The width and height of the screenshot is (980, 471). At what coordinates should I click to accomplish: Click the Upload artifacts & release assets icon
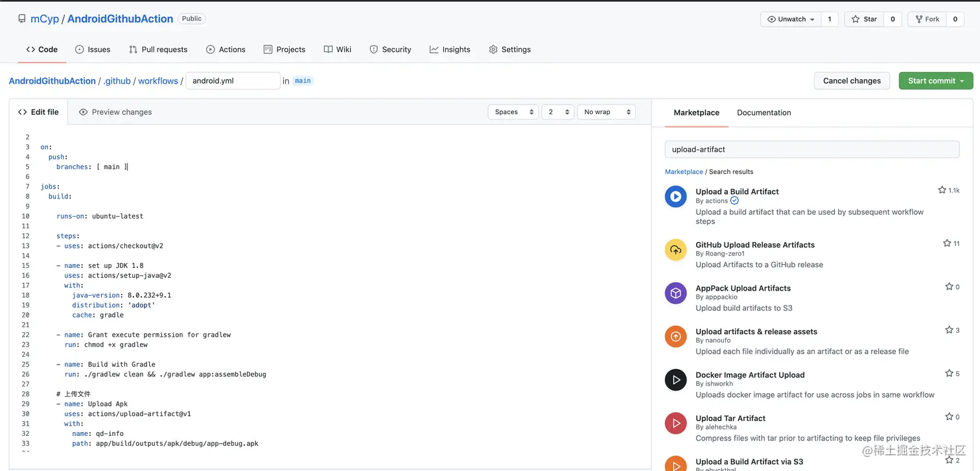pos(675,336)
